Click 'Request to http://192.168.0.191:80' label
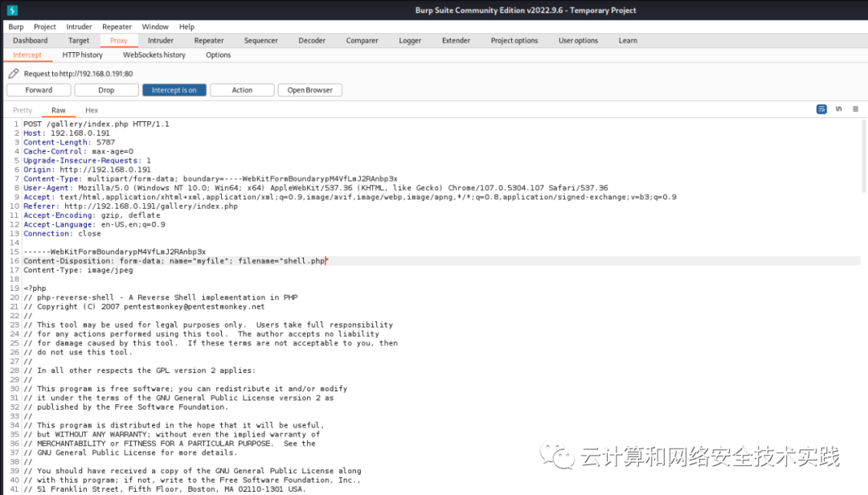The image size is (868, 495). (78, 74)
